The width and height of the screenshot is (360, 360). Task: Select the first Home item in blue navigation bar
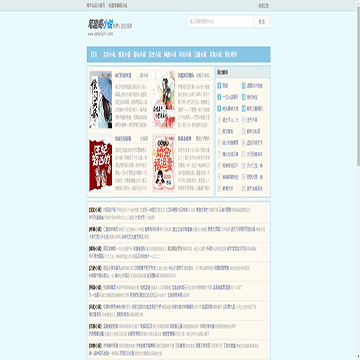point(94,55)
